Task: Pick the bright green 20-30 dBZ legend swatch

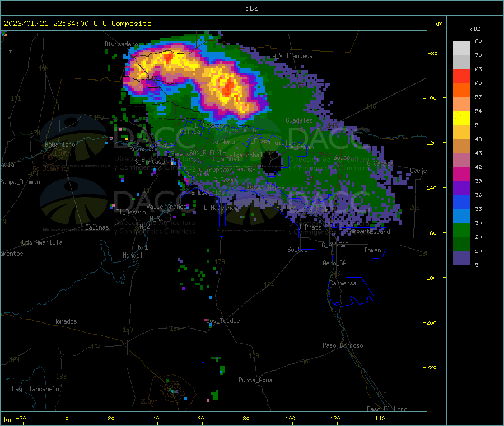Action: click(x=461, y=230)
